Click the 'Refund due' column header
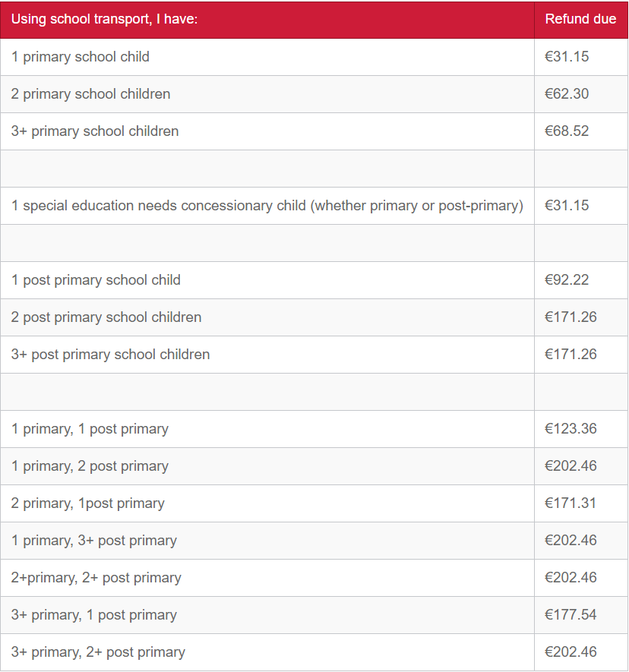The width and height of the screenshot is (629, 672). click(x=580, y=19)
